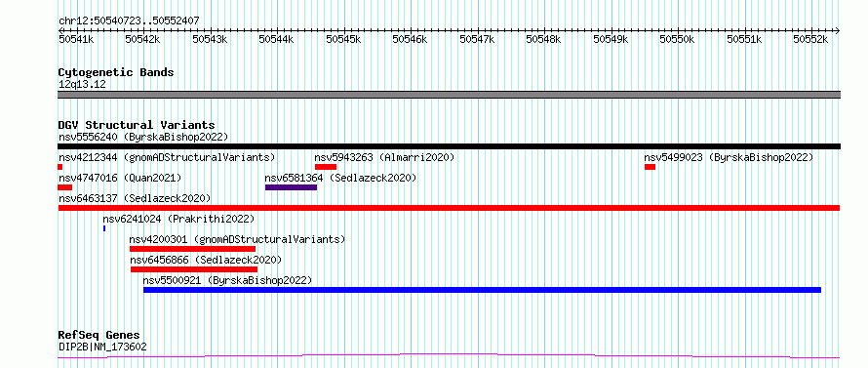The width and height of the screenshot is (868, 368).
Task: Open the nsv6456866 (Sedlazeck2020) label
Action: point(206,260)
